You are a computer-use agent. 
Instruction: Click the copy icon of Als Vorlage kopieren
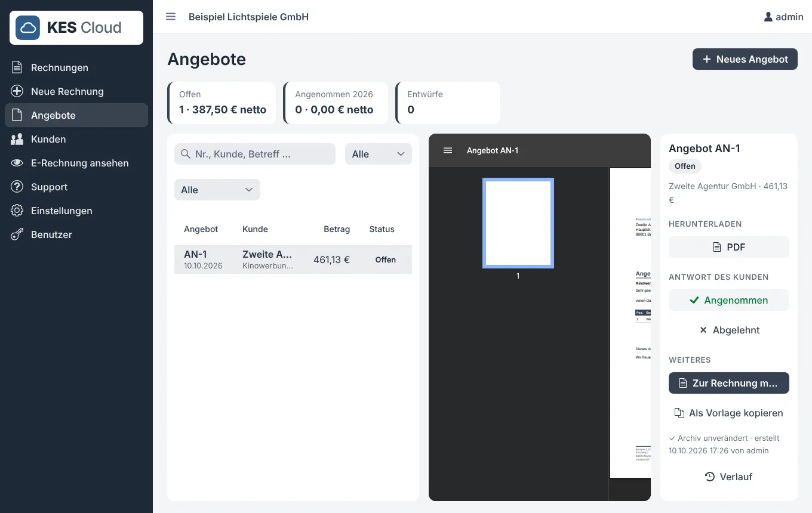coord(679,413)
